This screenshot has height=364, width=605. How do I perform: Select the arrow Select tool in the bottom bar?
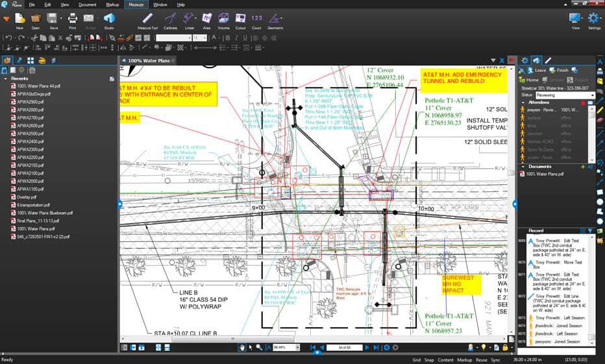251,347
